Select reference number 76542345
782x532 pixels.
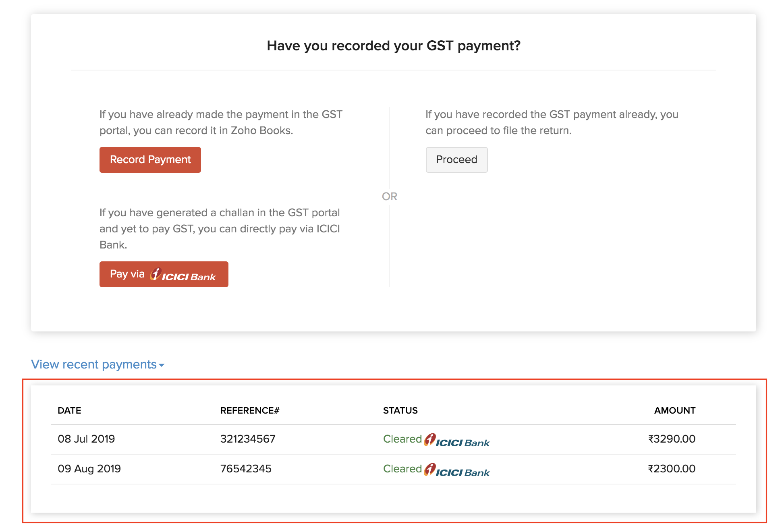pos(246,469)
